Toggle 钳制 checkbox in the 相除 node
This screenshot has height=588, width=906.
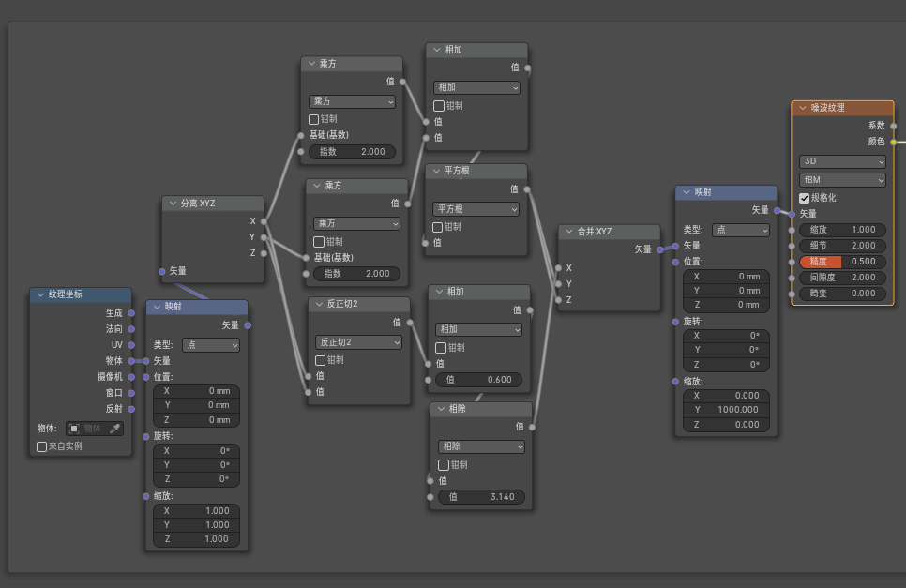pos(444,465)
